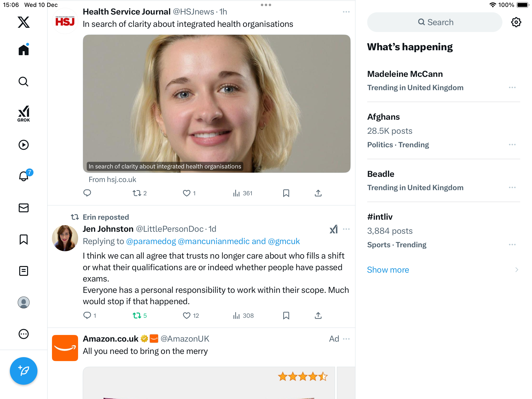Image resolution: width=532 pixels, height=399 pixels.
Task: Open the HSJ article preview image
Action: (x=216, y=103)
